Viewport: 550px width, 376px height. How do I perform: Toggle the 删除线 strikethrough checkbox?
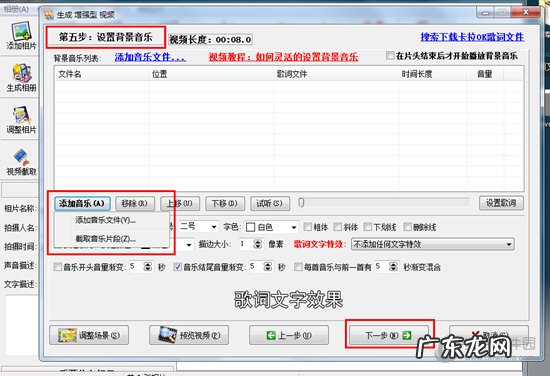click(x=408, y=227)
